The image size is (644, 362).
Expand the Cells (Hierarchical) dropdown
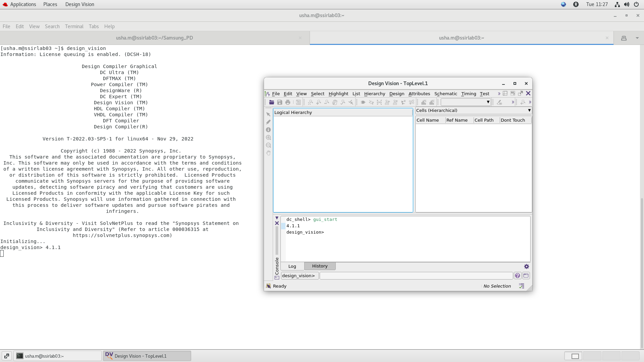(x=529, y=110)
